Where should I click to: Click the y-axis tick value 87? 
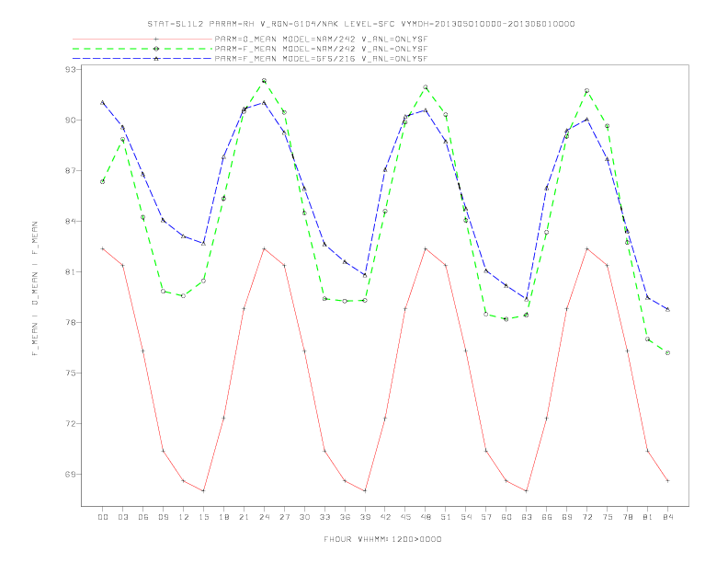coord(71,170)
